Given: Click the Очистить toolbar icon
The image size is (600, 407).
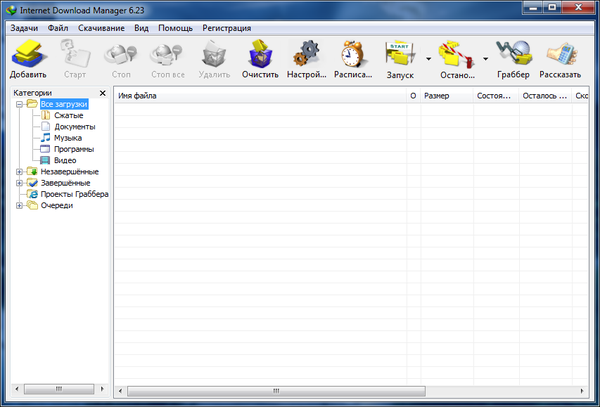Looking at the screenshot, I should pyautogui.click(x=260, y=56).
